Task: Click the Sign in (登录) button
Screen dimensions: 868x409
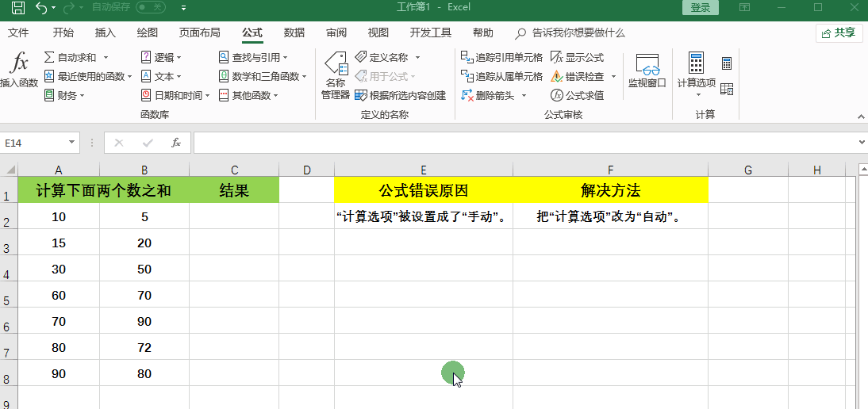Action: tap(701, 7)
